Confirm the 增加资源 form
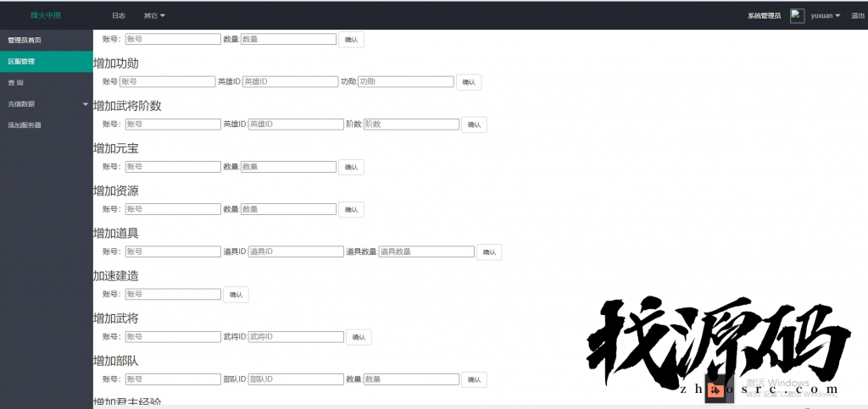Image resolution: width=868 pixels, height=409 pixels. pos(351,209)
